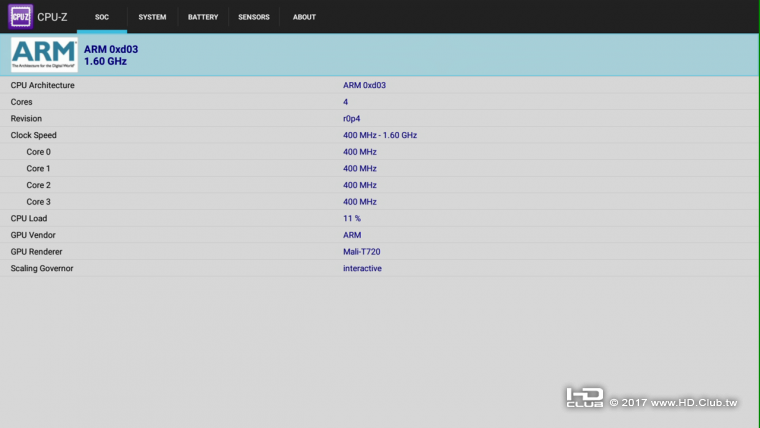This screenshot has width=760, height=428.
Task: Click the Cores label
Action: [x=21, y=102]
